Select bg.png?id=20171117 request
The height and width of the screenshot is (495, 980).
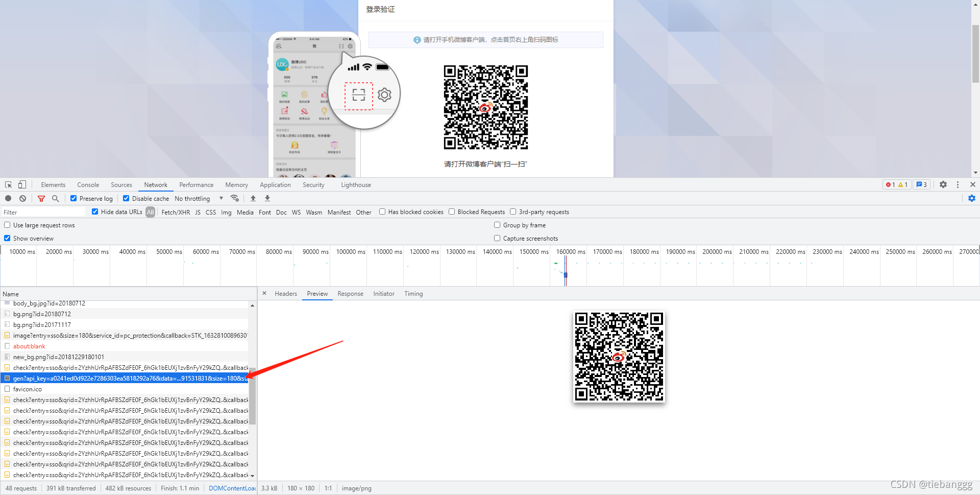tap(125, 325)
